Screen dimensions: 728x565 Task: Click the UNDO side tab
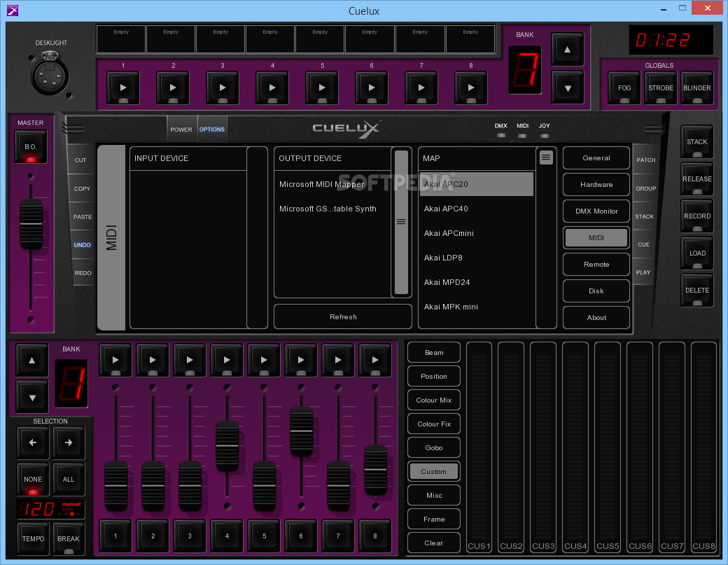[x=82, y=244]
